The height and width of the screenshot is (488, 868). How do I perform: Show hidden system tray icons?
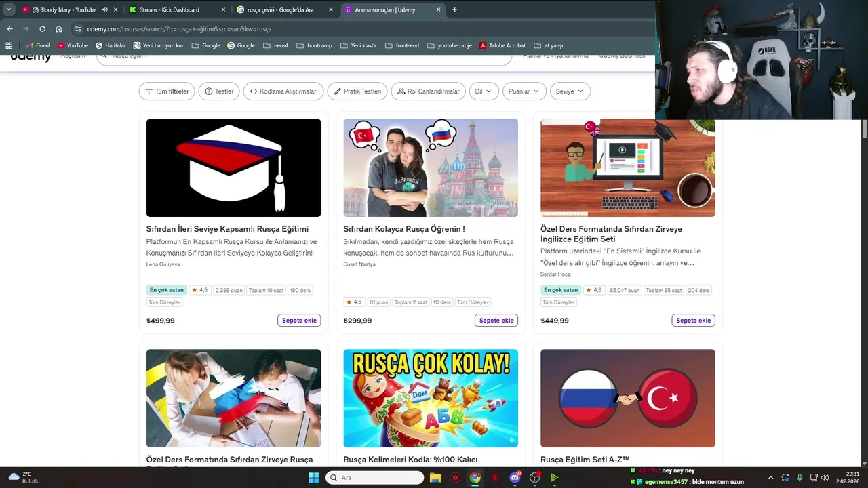(770, 478)
